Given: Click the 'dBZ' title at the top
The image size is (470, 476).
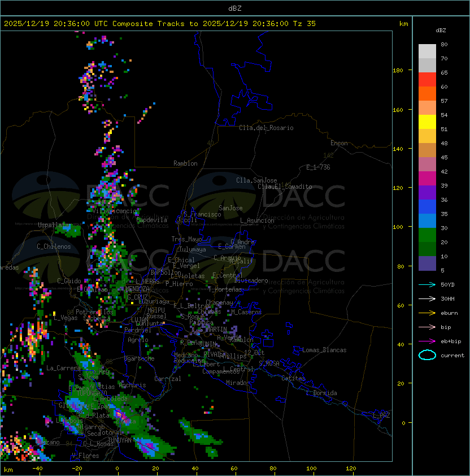Looking at the screenshot, I should pos(235,8).
